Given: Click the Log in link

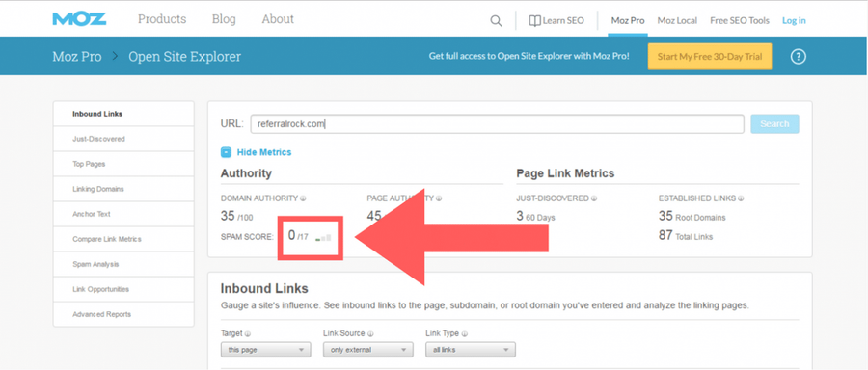Looking at the screenshot, I should pyautogui.click(x=794, y=21).
